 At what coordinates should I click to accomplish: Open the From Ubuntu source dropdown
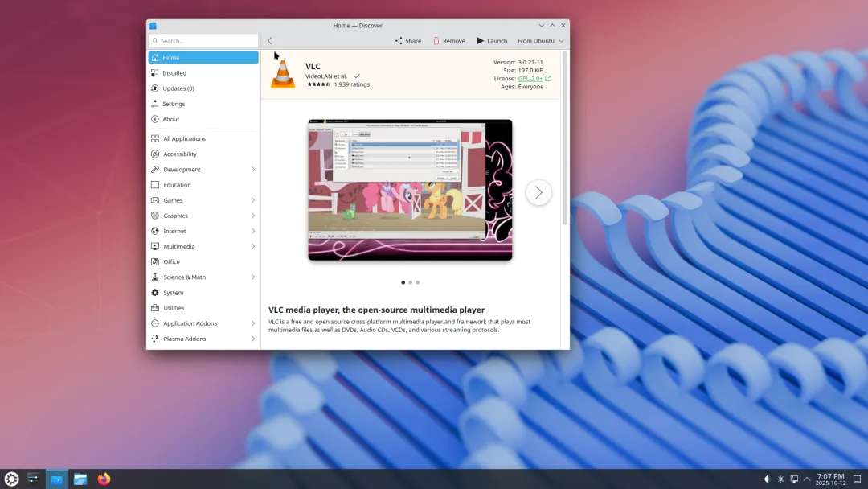[540, 41]
